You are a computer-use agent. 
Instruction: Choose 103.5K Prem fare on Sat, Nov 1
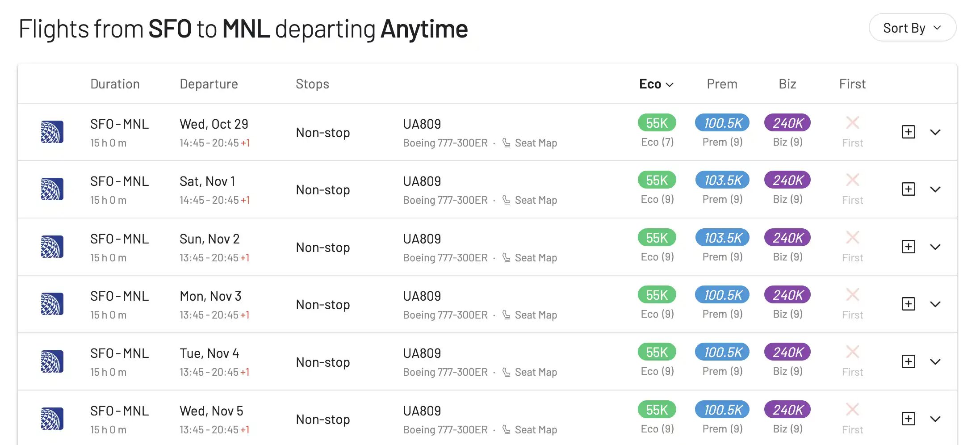722,180
